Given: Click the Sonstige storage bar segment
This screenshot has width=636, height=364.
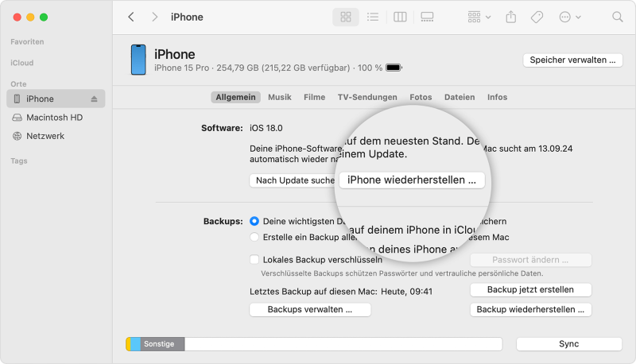Looking at the screenshot, I should pyautogui.click(x=162, y=344).
